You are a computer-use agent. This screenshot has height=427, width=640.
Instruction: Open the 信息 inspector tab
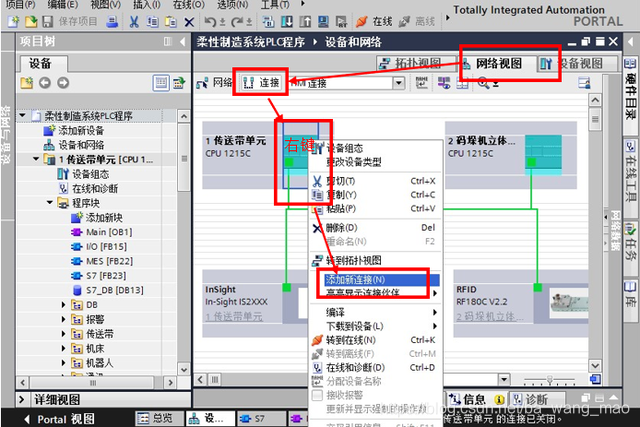coord(477,399)
